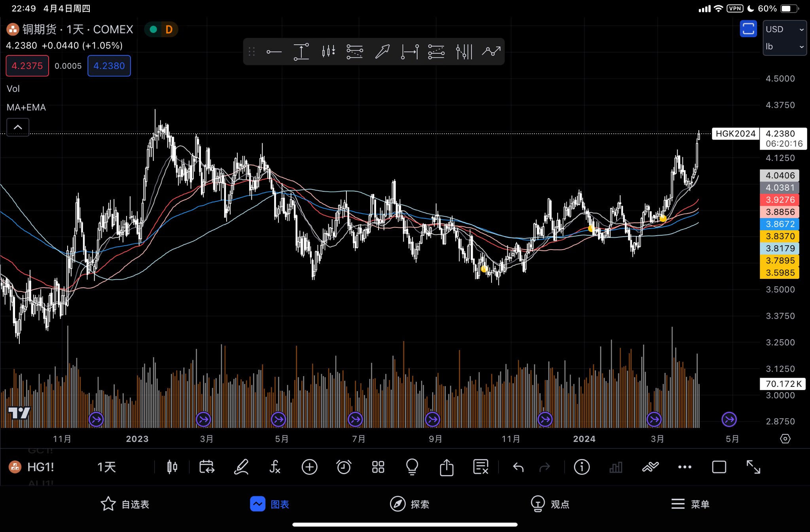The width and height of the screenshot is (810, 532).
Task: Tap the 4.2380 buy price button
Action: click(109, 66)
